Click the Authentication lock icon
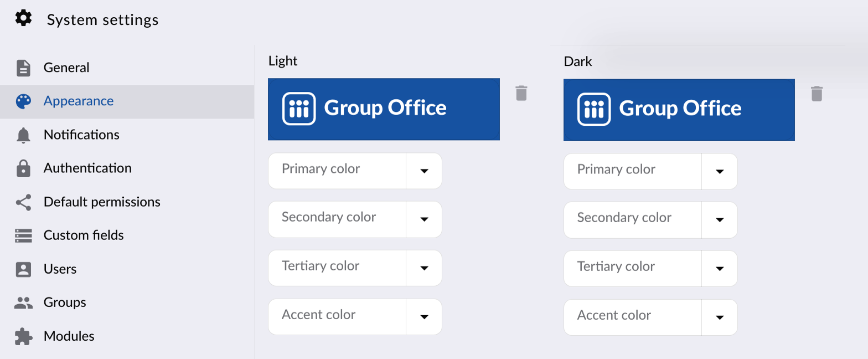 [x=23, y=168]
